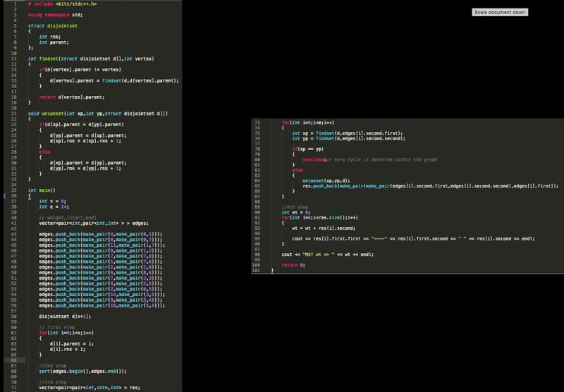Place cursor on 'int v = 9;' line
This screenshot has width=564, height=392.
52,201
